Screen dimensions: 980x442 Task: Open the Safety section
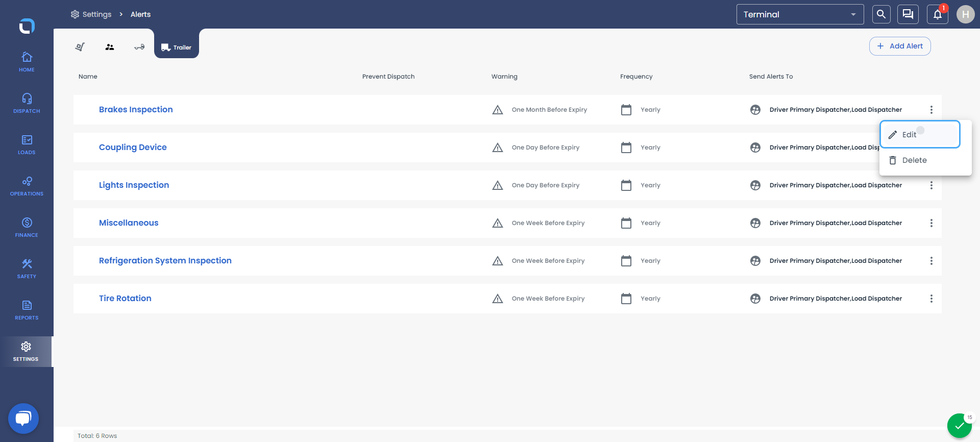[x=27, y=268]
